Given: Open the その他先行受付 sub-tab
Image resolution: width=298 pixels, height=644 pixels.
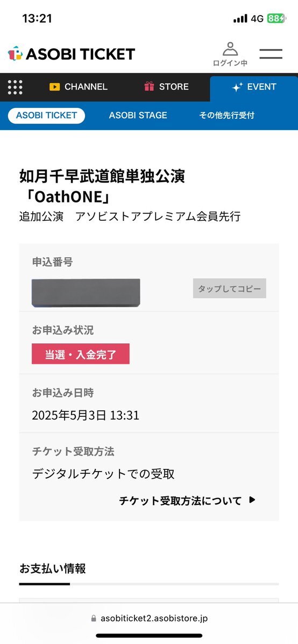Looking at the screenshot, I should 227,115.
